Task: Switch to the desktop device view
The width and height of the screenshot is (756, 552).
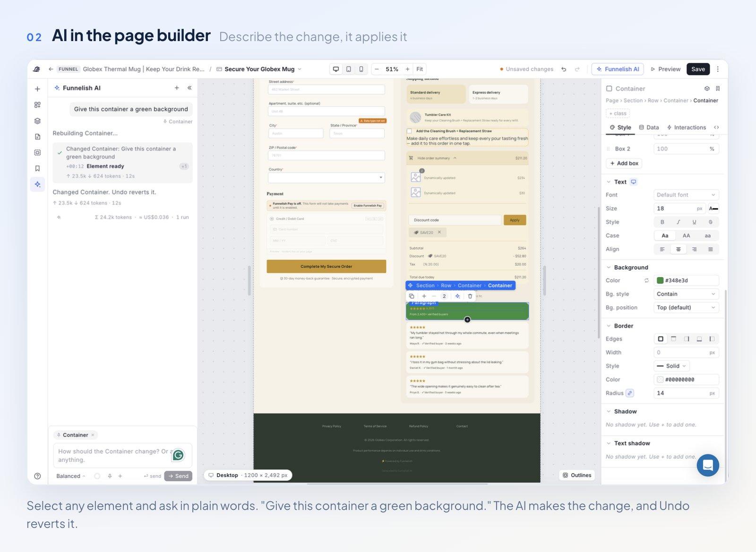Action: pos(336,69)
